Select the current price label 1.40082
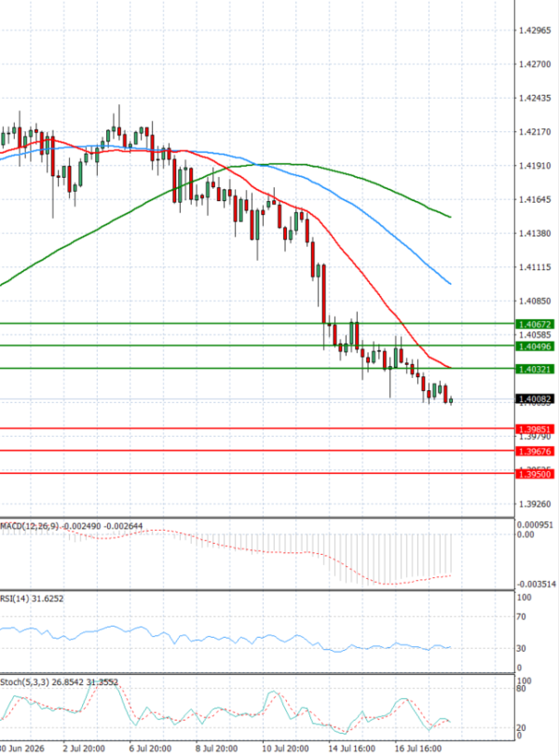 point(535,398)
